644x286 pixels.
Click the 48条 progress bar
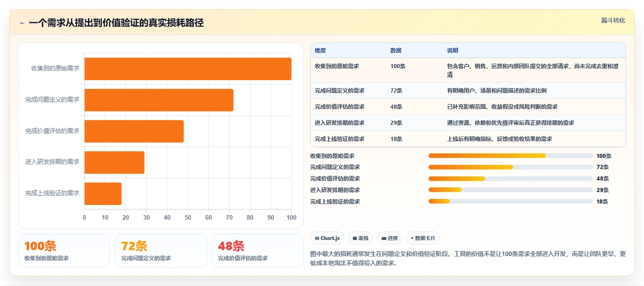pyautogui.click(x=511, y=179)
